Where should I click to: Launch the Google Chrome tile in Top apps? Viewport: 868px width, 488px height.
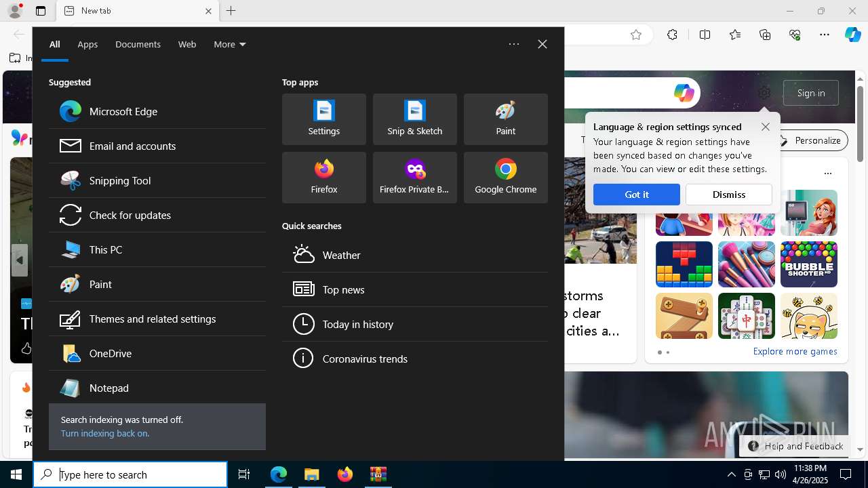tap(506, 178)
